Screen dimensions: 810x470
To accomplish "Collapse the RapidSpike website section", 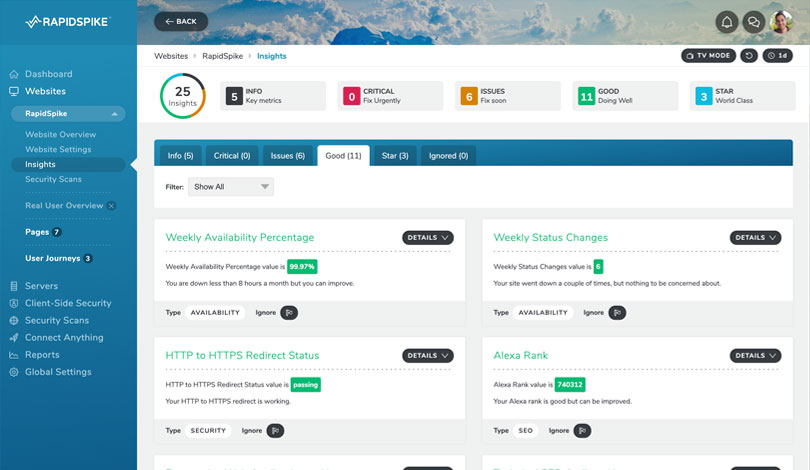I will pyautogui.click(x=68, y=114).
